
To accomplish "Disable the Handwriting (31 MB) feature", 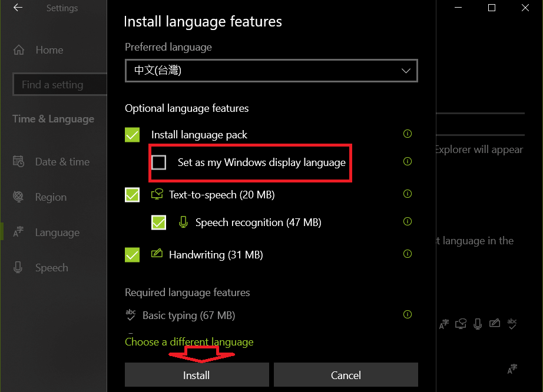I will [x=132, y=254].
